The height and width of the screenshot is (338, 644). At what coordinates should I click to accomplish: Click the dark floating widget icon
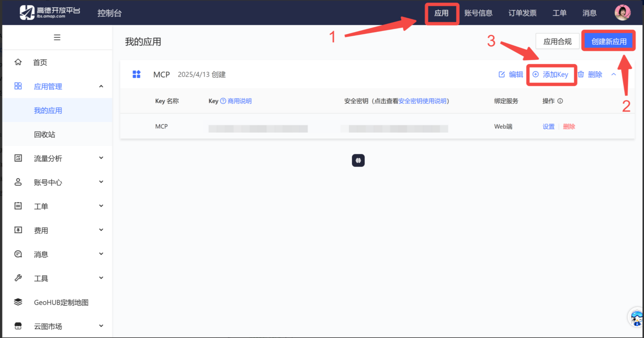(358, 160)
